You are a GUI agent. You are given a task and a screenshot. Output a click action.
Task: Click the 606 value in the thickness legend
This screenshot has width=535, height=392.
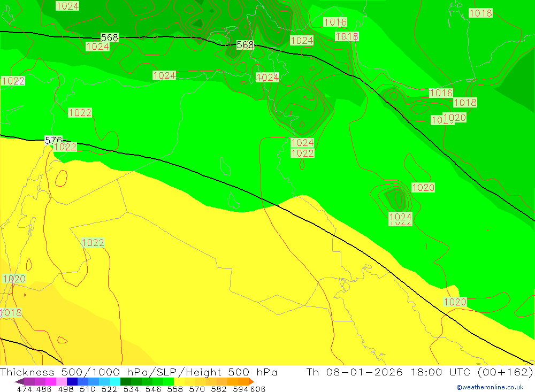pos(258,389)
